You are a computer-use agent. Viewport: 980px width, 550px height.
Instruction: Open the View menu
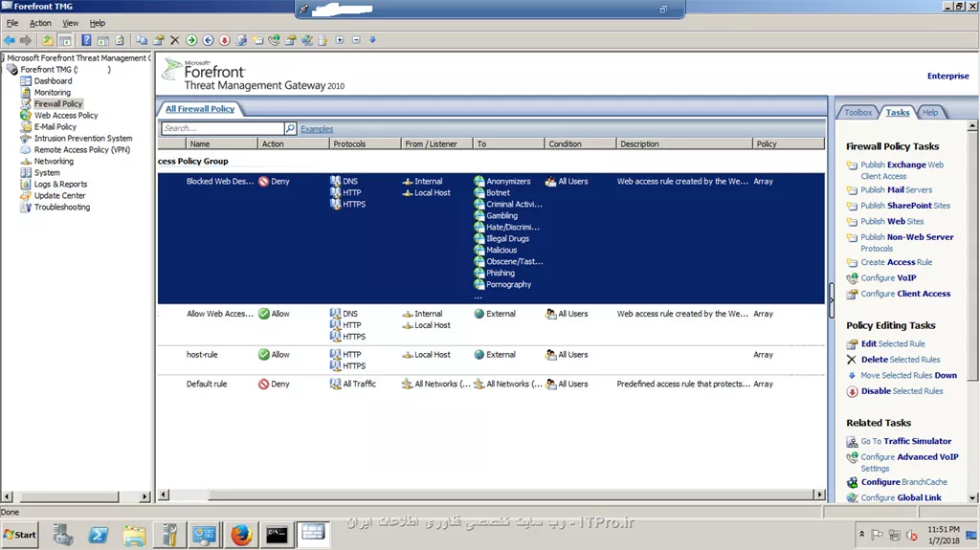[x=71, y=23]
